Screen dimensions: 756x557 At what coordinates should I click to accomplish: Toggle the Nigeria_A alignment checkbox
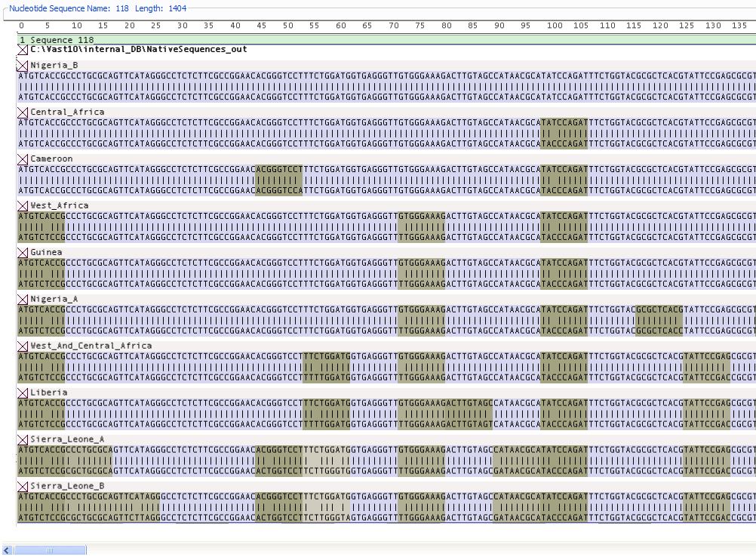pyautogui.click(x=23, y=300)
